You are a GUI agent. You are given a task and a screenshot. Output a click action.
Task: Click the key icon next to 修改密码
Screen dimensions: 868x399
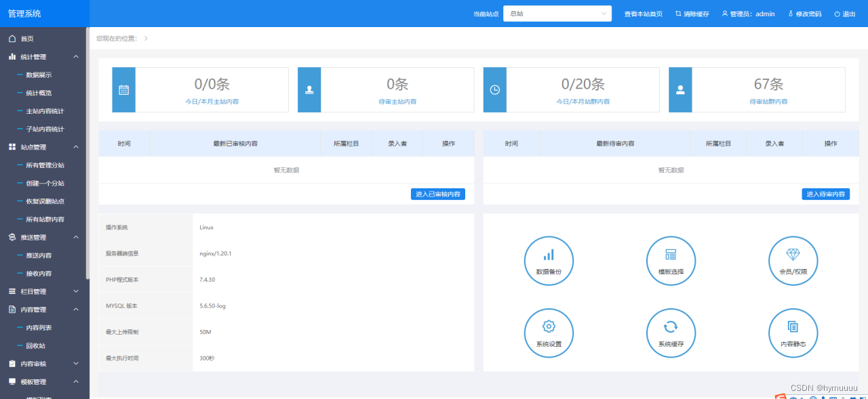(791, 14)
